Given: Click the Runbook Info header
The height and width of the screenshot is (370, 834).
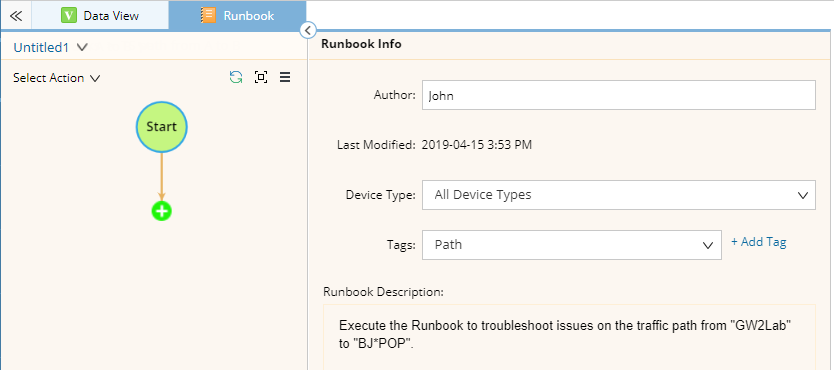Looking at the screenshot, I should click(x=361, y=44).
